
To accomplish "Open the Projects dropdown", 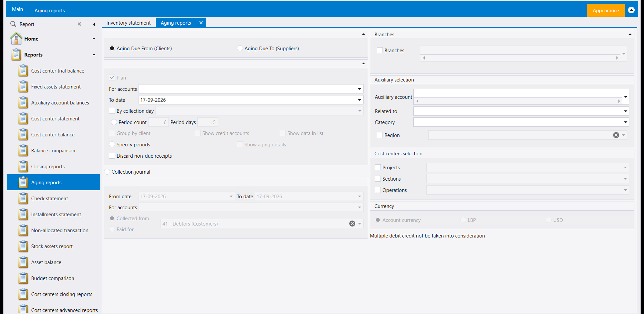I will tap(625, 167).
